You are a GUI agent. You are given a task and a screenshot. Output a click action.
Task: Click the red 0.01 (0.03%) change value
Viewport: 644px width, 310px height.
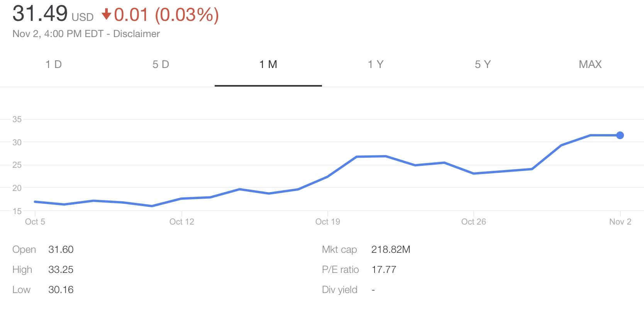pos(166,15)
